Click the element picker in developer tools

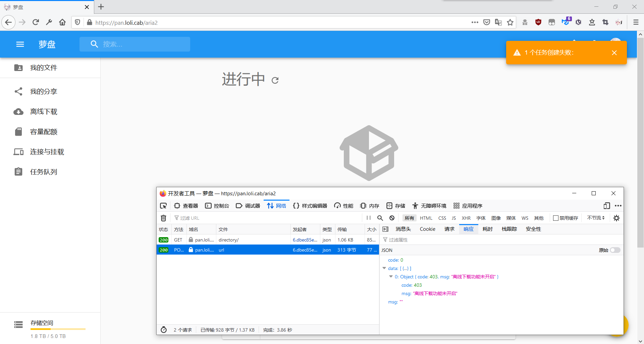point(163,206)
